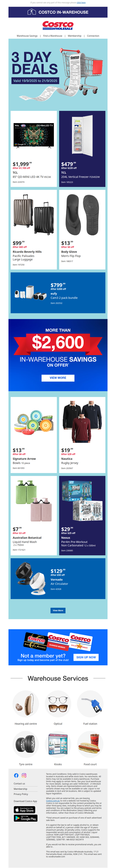Click the 'click here' link at top
The width and height of the screenshot is (116, 868).
pyautogui.click(x=81, y=3)
